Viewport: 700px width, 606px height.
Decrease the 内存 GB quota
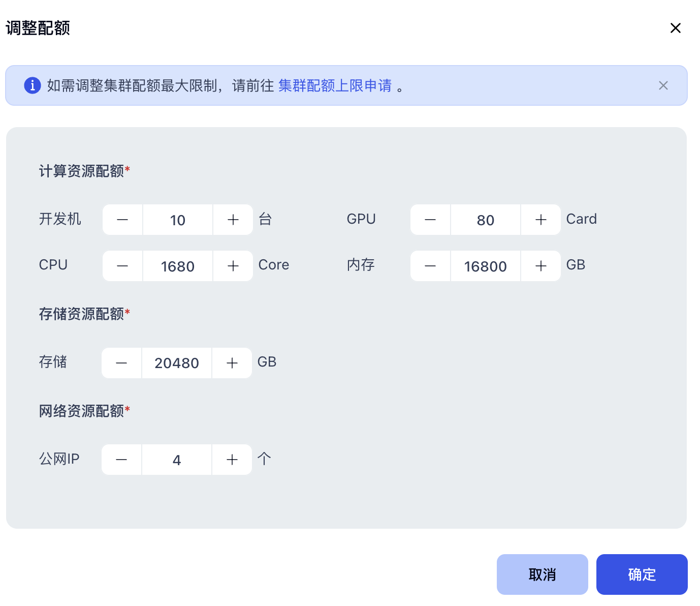[x=430, y=266]
